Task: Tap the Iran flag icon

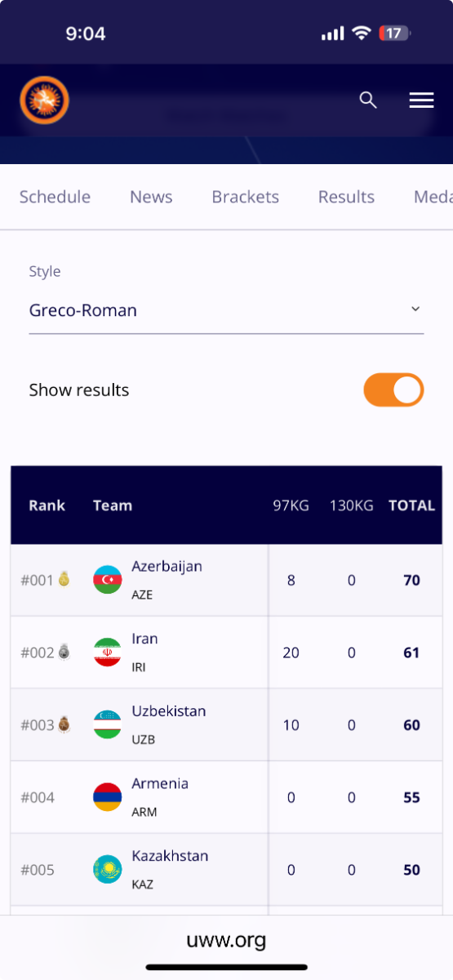Action: click(x=108, y=652)
